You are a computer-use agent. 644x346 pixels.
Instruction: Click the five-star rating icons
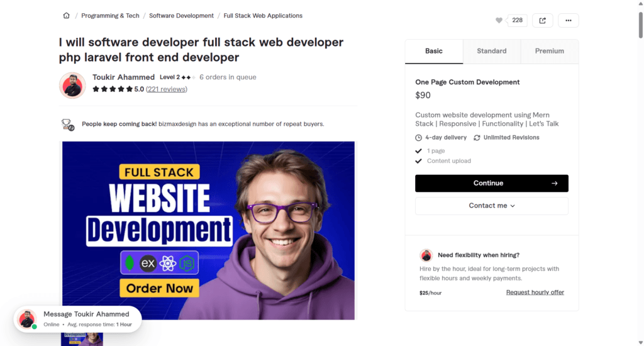point(113,89)
